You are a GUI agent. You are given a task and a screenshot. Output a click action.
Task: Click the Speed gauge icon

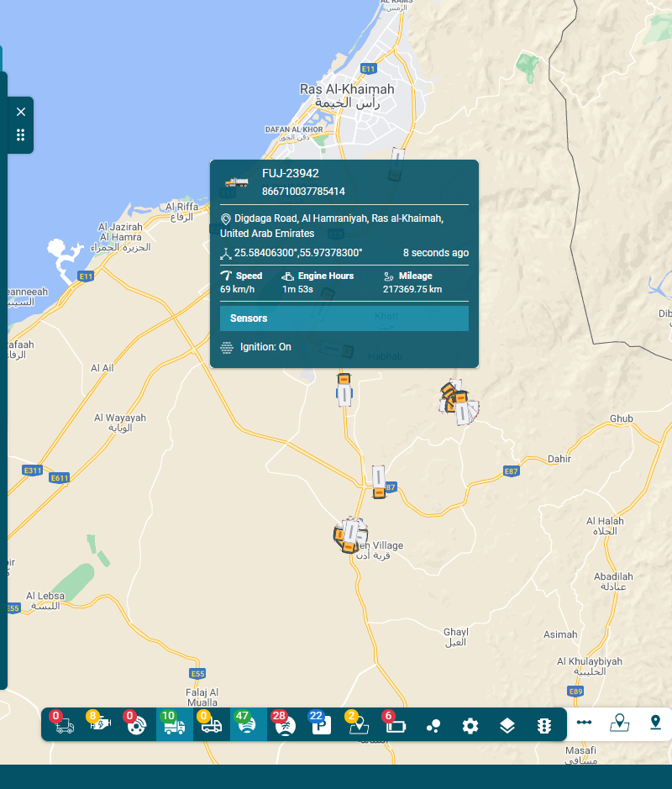(x=226, y=276)
